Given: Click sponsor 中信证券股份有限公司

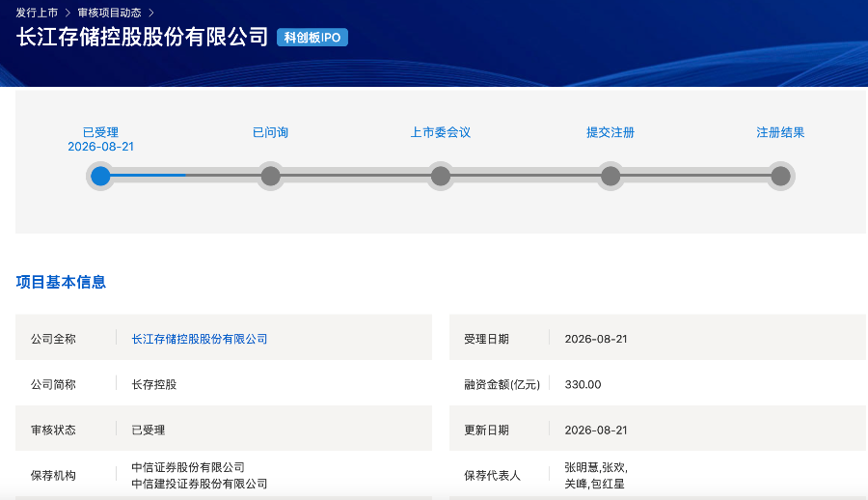Looking at the screenshot, I should pos(188,467).
